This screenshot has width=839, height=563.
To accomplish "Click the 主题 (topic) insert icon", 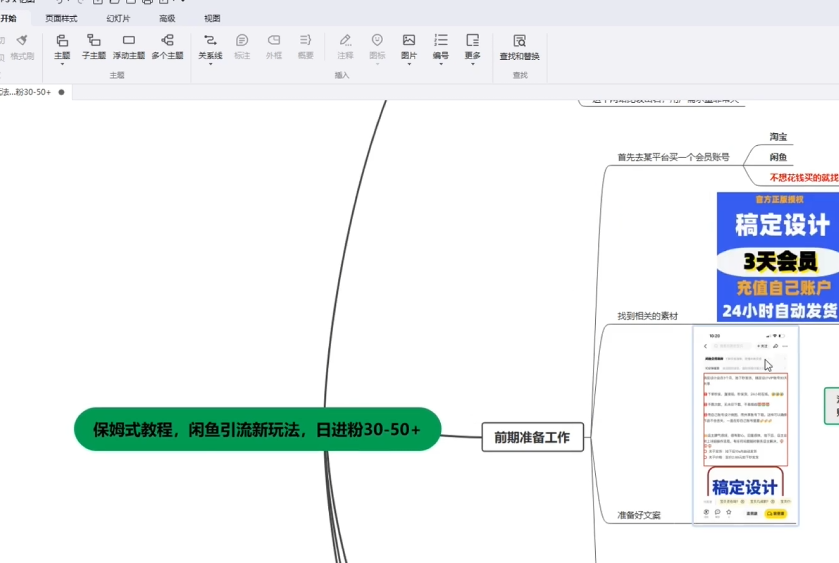I will tap(62, 42).
